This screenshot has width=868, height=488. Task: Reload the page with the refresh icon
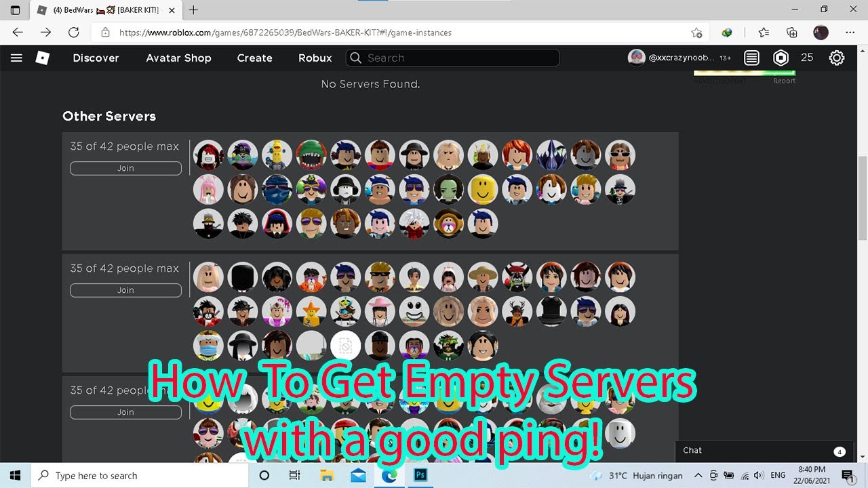point(74,32)
